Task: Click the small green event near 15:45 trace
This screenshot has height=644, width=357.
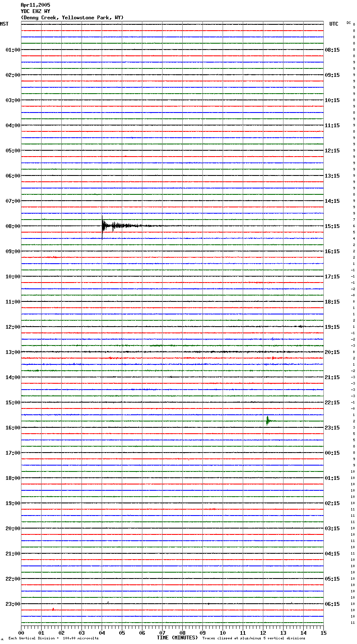Action: 268,420
